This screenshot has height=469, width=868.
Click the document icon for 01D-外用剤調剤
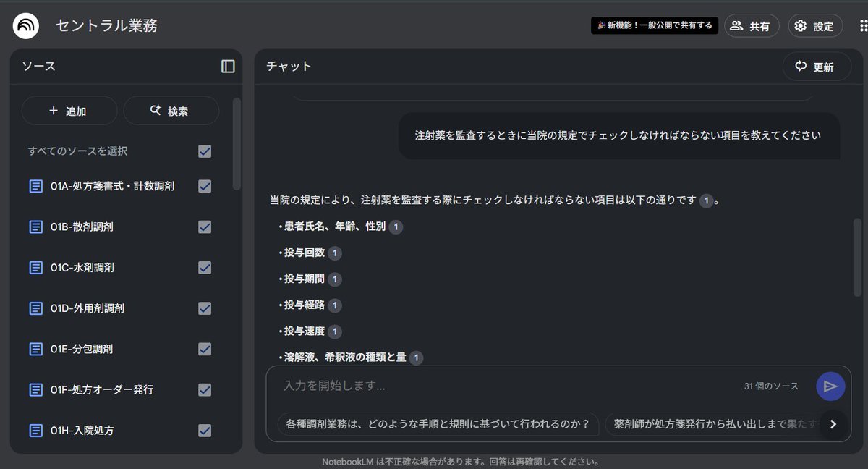point(35,308)
